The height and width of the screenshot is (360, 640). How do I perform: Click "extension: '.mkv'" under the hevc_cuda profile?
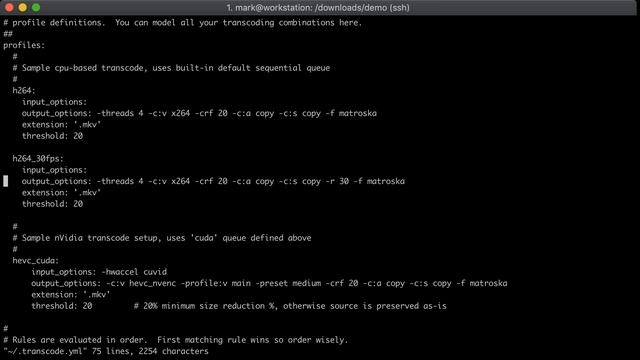click(71, 295)
